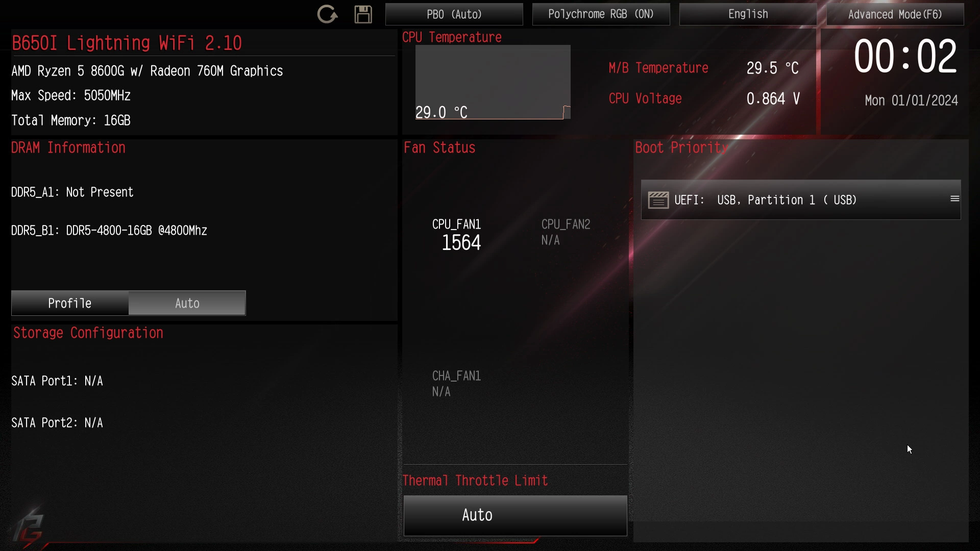Click the AMD Ryzen 5 8600G processor text
This screenshot has width=980, height=551.
tap(147, 71)
